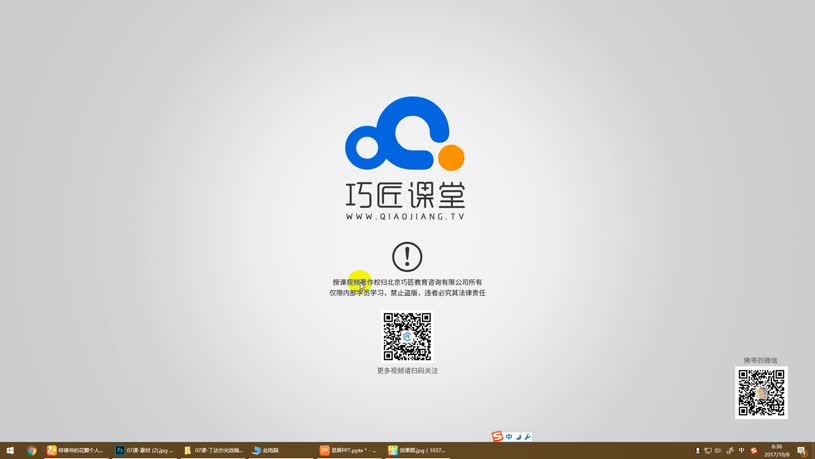Click the exclamation tray icon
This screenshot has width=815, height=459.
[698, 451]
